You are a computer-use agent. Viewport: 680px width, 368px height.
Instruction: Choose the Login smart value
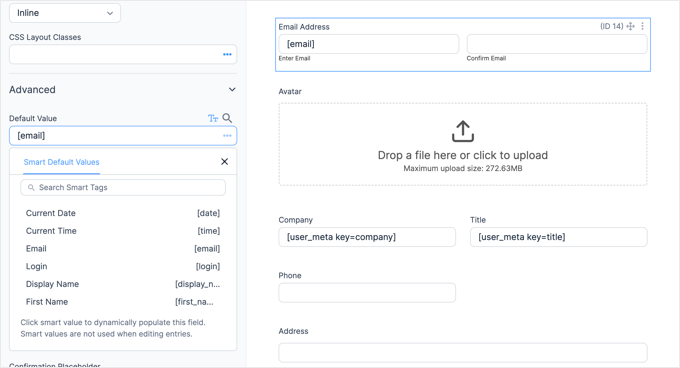tap(123, 267)
